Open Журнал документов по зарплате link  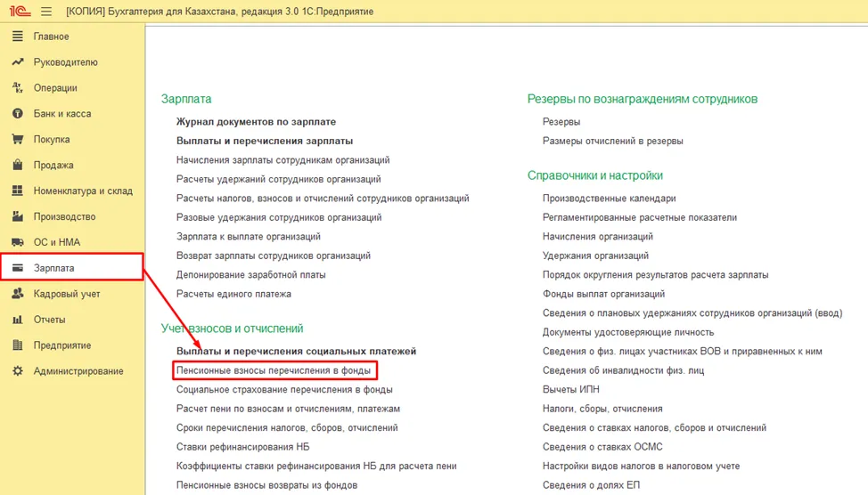tap(256, 122)
